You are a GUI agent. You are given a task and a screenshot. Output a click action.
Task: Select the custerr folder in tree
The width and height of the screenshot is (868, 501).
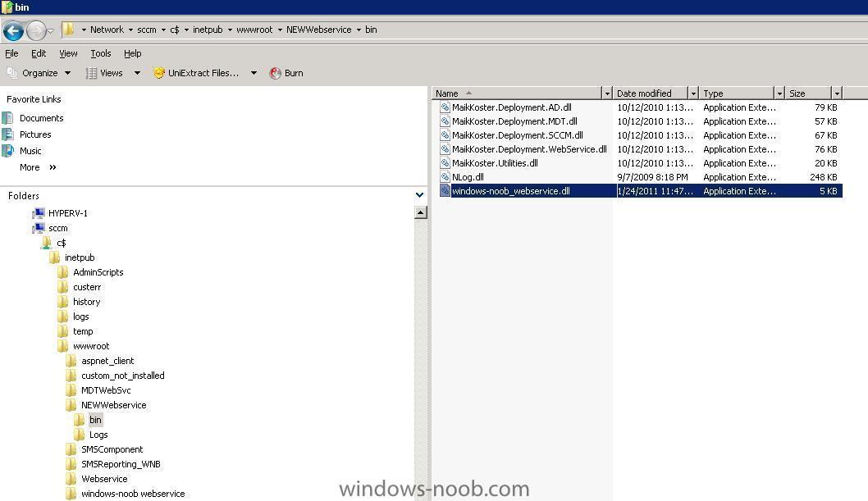tap(87, 288)
